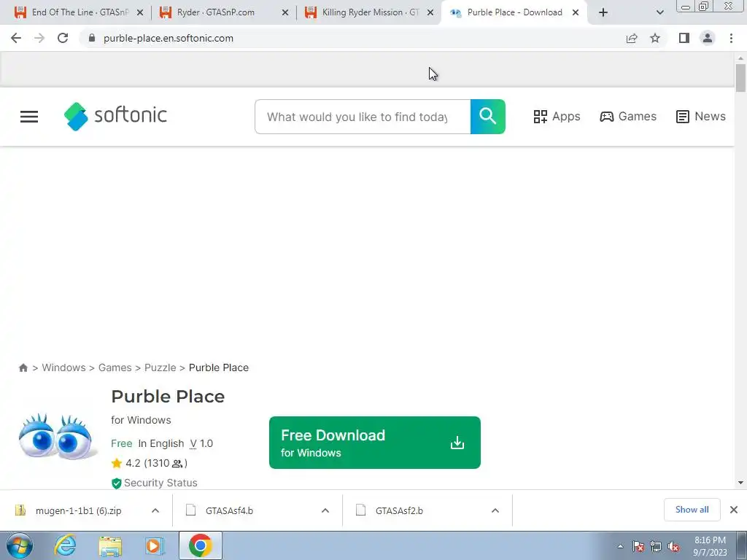Click the muted volume tray icon
The image size is (747, 560).
(673, 547)
